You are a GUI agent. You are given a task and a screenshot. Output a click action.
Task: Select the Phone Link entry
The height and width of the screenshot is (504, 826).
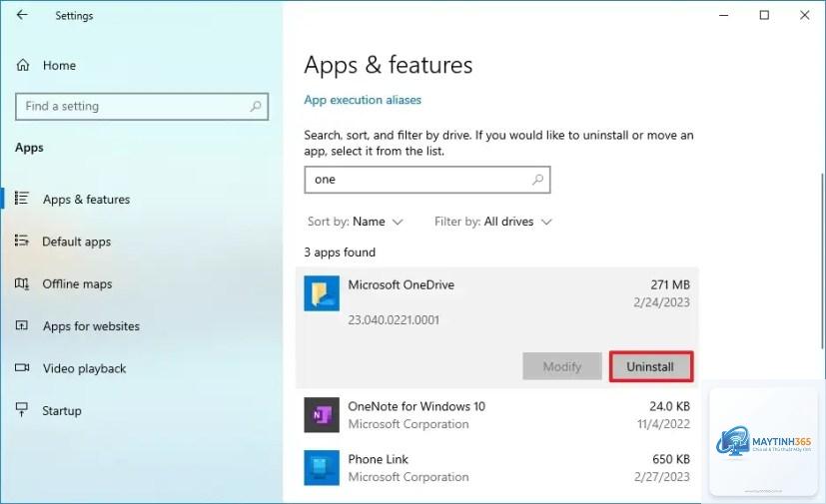click(496, 468)
